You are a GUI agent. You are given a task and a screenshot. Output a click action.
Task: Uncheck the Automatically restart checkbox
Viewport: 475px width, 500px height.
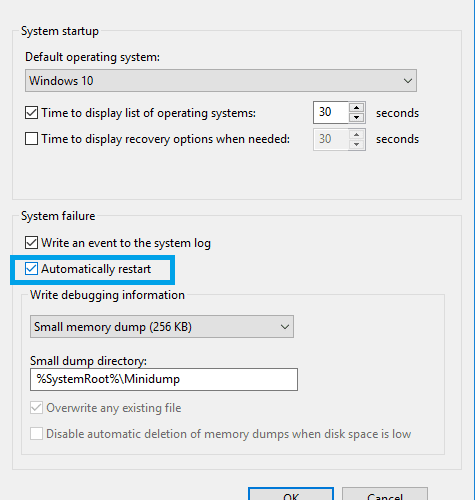[x=31, y=269]
